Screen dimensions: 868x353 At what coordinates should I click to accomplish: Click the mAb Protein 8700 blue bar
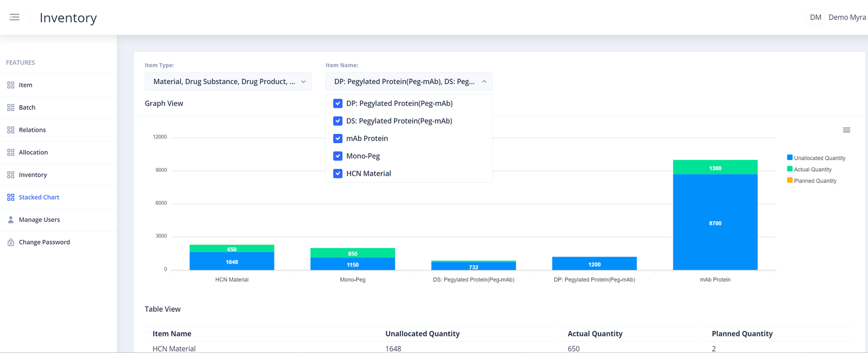click(x=715, y=222)
